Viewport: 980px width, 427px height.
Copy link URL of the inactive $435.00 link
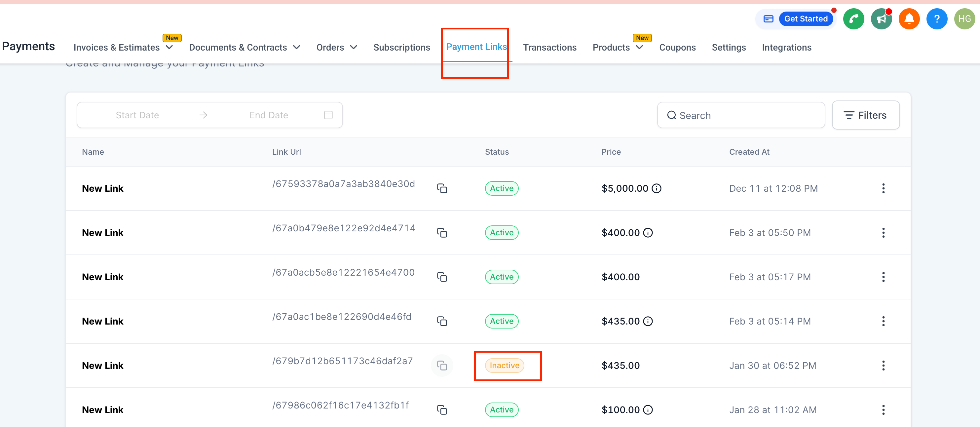point(442,366)
